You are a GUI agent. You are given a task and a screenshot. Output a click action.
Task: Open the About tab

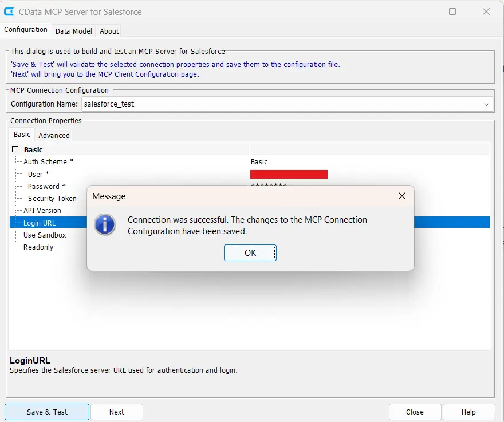coord(108,31)
